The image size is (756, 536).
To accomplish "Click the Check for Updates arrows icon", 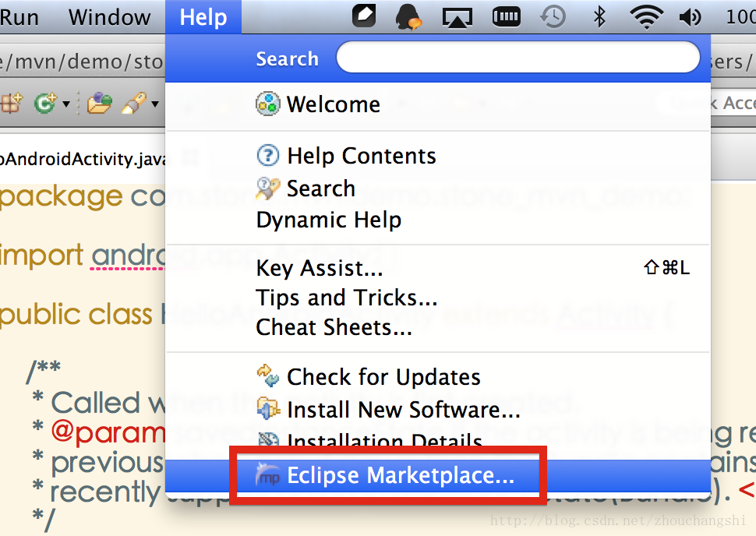I will pos(267,376).
